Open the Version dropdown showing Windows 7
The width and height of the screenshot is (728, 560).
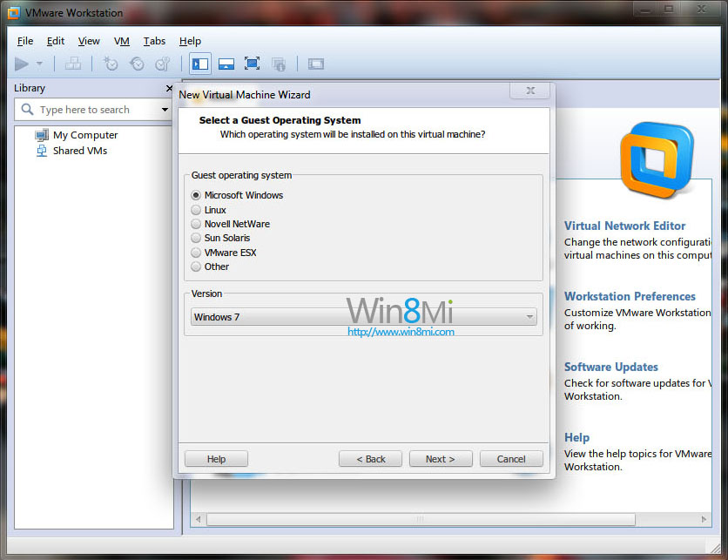coord(363,317)
